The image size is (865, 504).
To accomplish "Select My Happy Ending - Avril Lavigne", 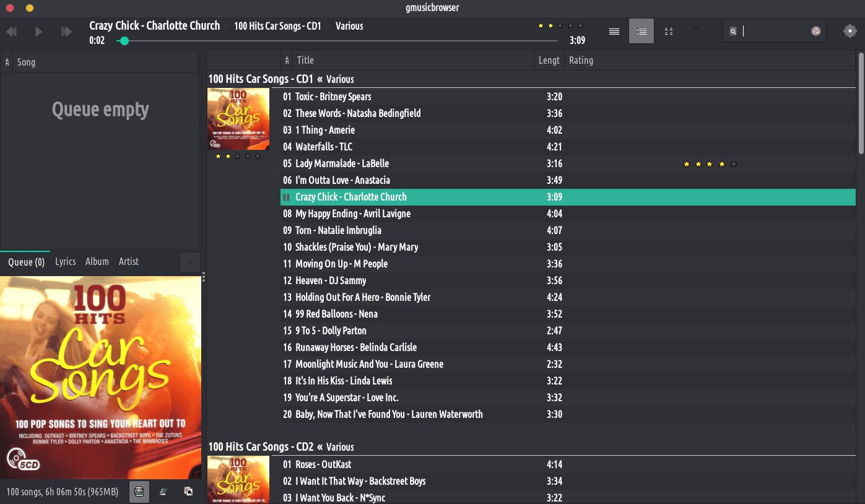I will tap(568, 214).
